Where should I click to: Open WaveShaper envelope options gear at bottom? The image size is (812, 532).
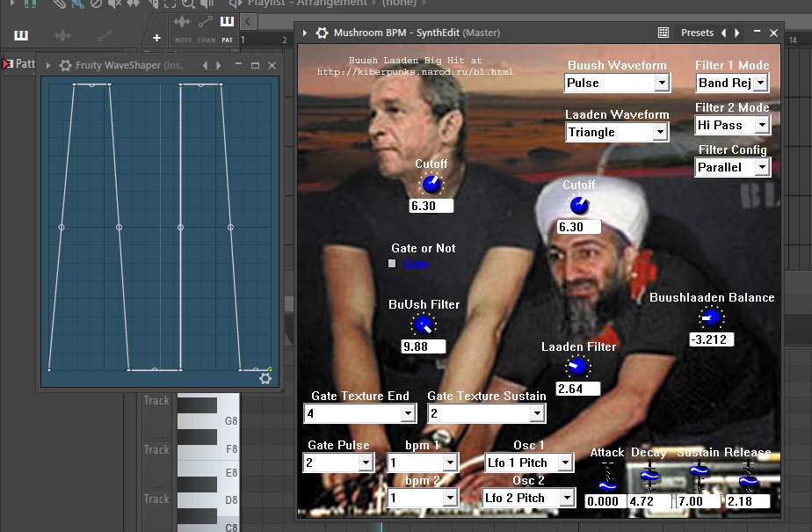[265, 378]
